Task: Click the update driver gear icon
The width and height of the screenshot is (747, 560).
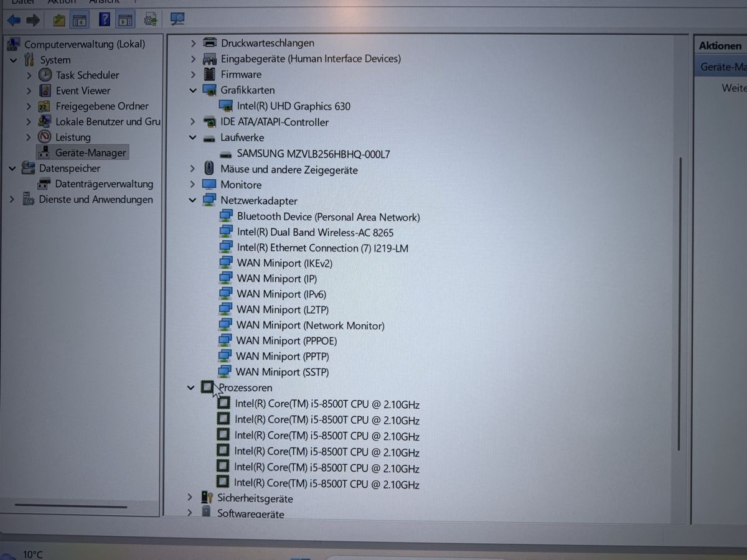Action: click(x=150, y=21)
